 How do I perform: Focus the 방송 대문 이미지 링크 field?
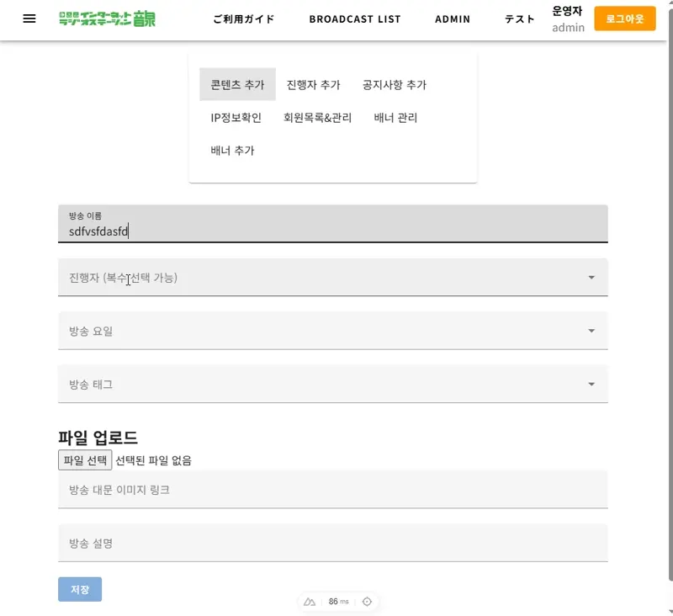tap(332, 489)
